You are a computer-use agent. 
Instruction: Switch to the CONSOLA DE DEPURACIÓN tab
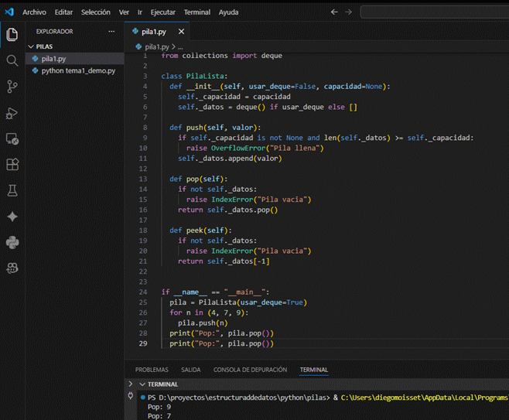(x=250, y=370)
